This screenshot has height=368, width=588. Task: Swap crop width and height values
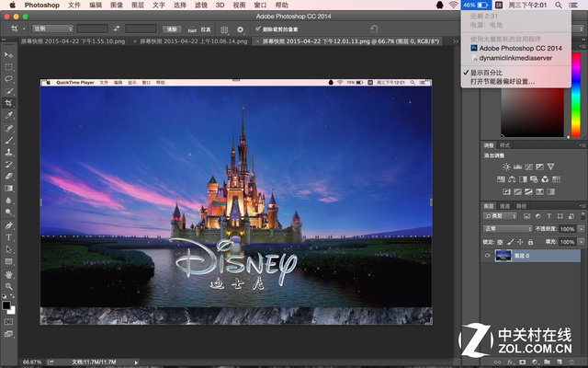click(117, 29)
